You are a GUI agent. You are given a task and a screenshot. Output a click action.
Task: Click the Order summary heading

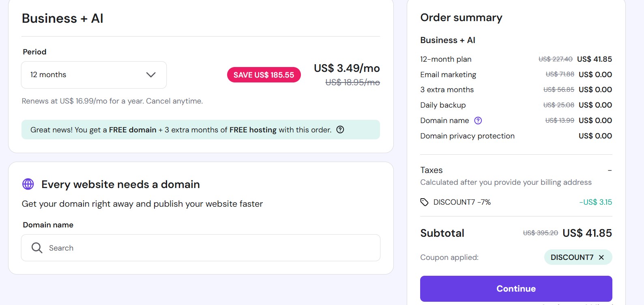tap(461, 17)
